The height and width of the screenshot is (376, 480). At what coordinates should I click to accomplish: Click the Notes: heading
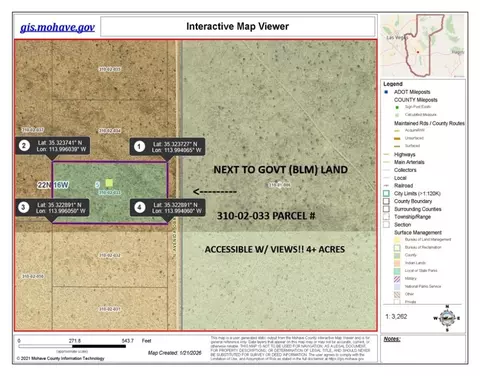[x=392, y=339]
